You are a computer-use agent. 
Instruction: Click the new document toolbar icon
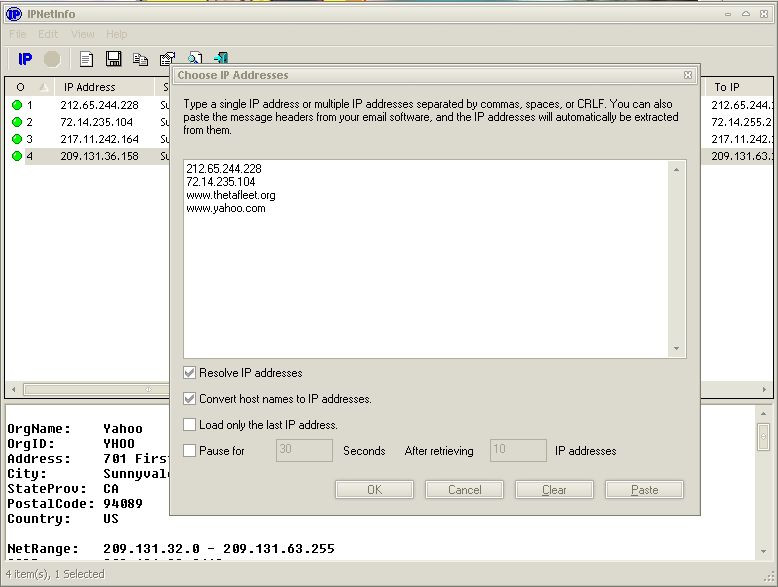point(87,59)
